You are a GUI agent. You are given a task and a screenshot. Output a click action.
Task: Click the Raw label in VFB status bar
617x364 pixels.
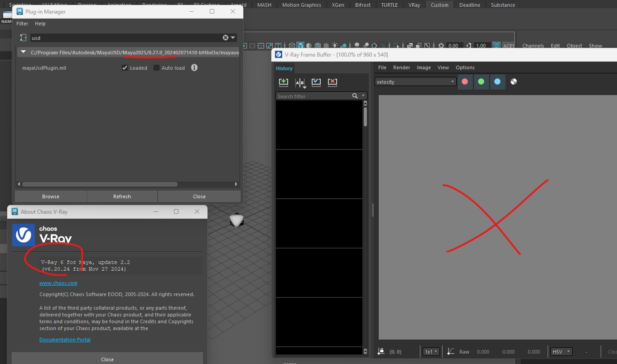pyautogui.click(x=464, y=352)
